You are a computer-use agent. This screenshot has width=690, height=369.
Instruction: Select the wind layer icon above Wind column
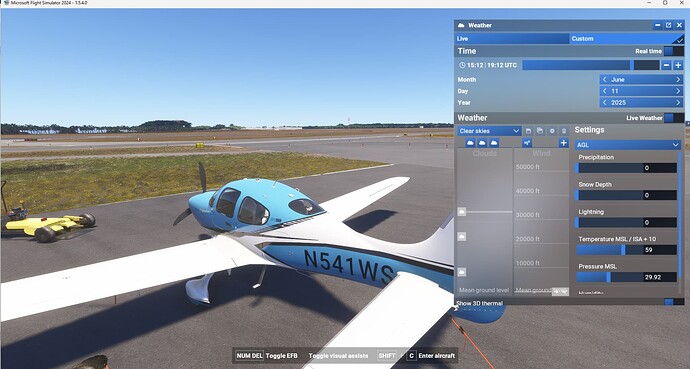pos(527,143)
